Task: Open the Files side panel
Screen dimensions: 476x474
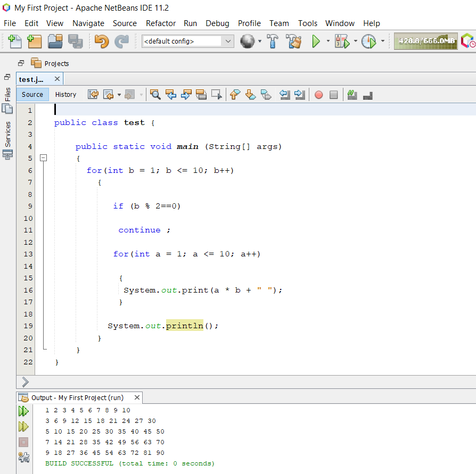Action: (x=7, y=100)
